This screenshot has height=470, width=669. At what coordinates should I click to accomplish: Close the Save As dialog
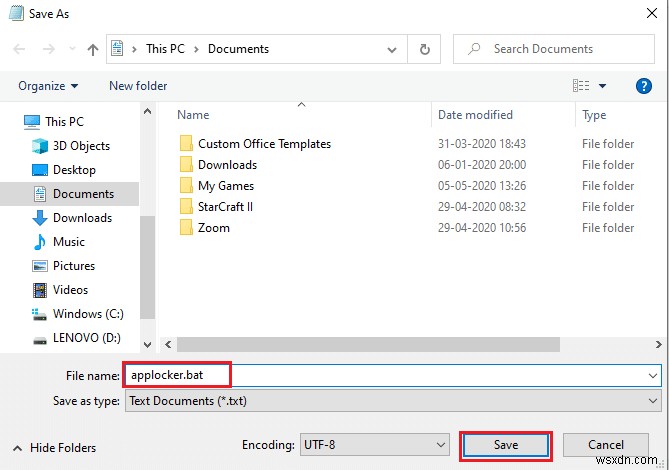(x=652, y=14)
